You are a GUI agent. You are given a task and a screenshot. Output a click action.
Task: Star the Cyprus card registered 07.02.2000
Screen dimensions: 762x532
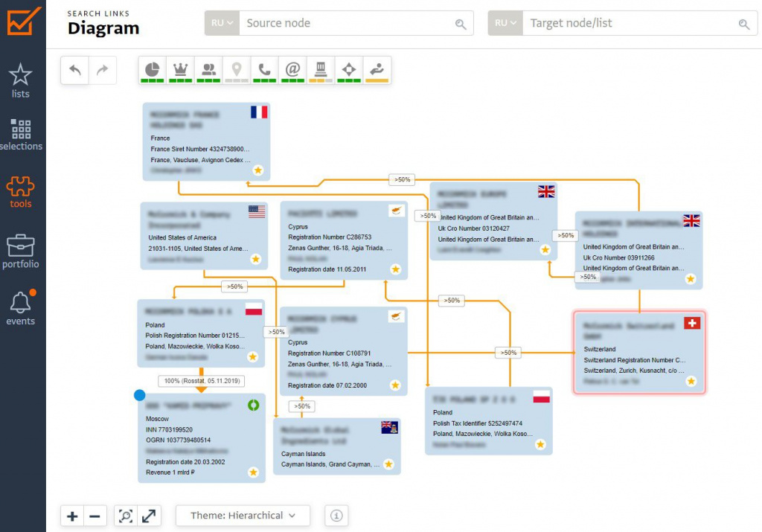pyautogui.click(x=395, y=385)
